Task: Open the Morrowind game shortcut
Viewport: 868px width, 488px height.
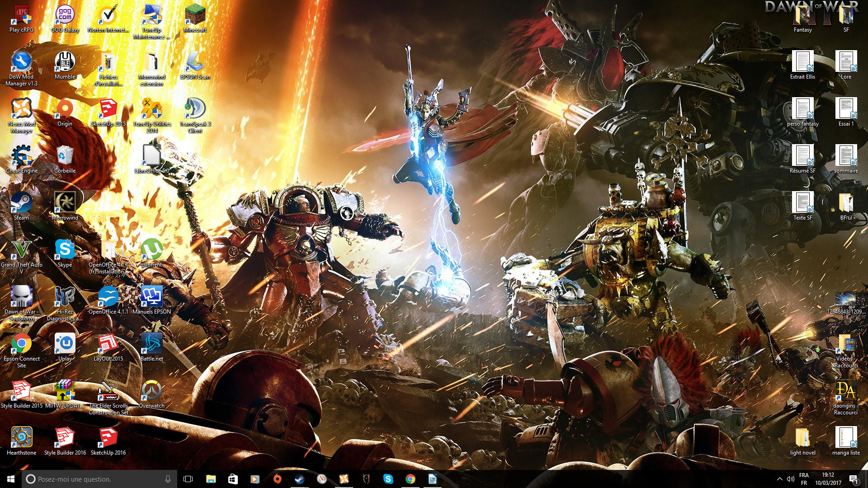Action: pyautogui.click(x=65, y=206)
